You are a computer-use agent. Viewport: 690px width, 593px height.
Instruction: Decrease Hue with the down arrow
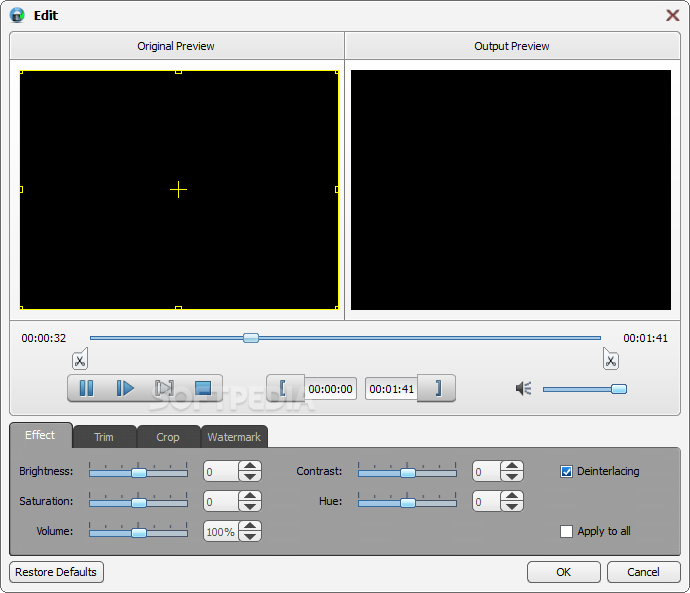pos(512,506)
